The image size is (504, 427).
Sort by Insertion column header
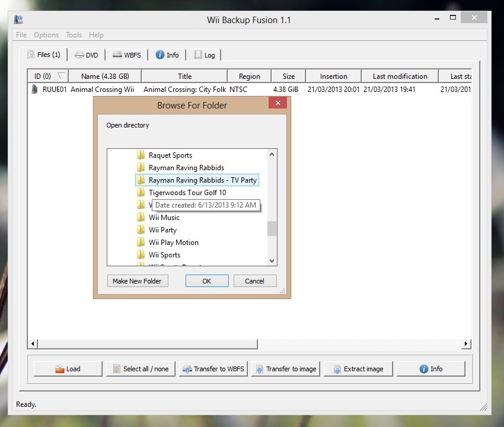(x=334, y=76)
